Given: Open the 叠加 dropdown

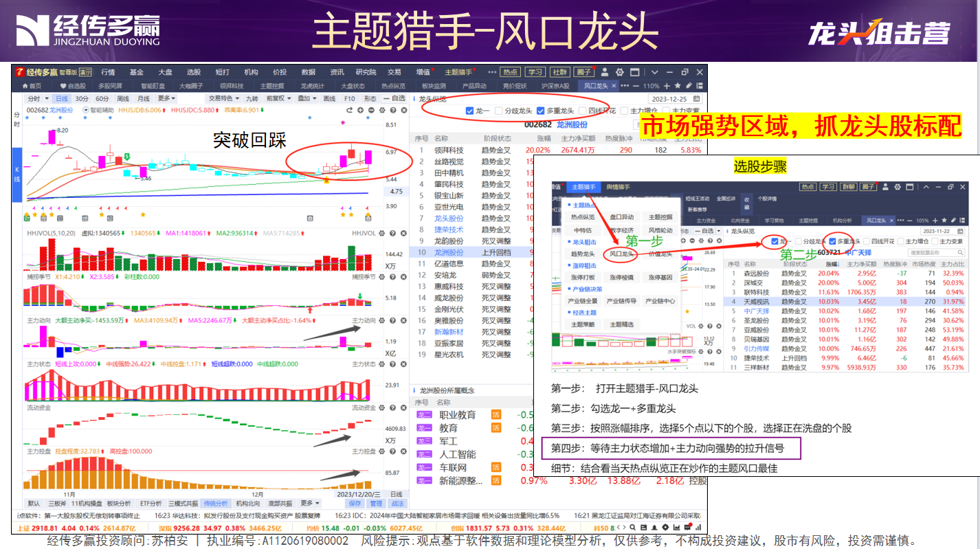Looking at the screenshot, I should click(x=307, y=98).
